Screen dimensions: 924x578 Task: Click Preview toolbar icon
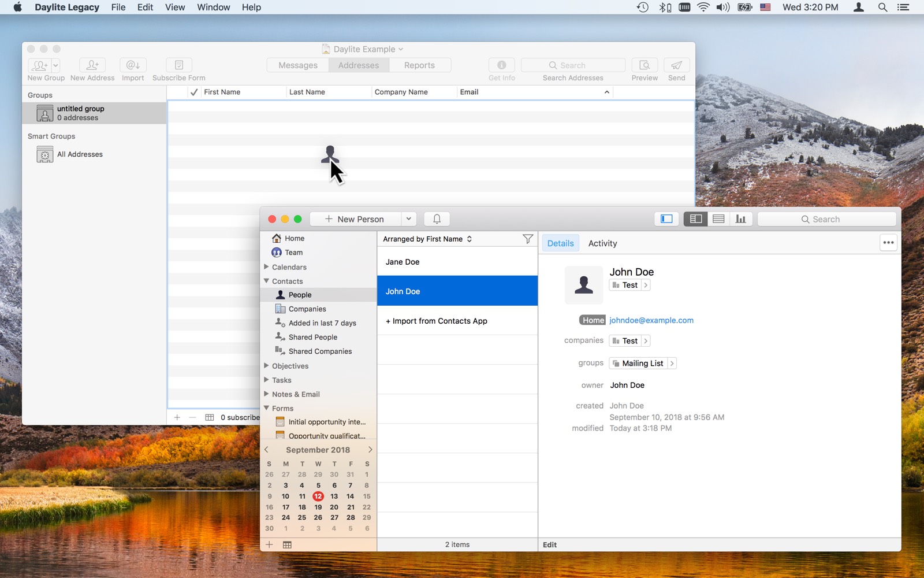coord(644,65)
